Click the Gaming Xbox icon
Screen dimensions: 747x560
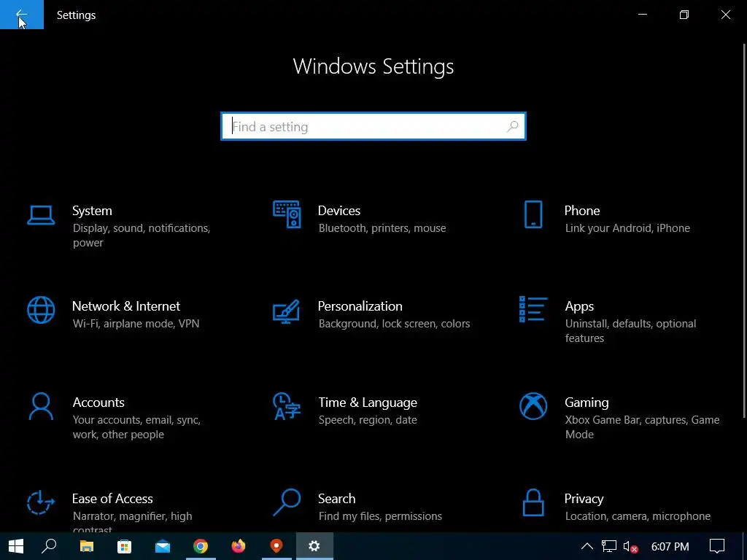click(533, 406)
